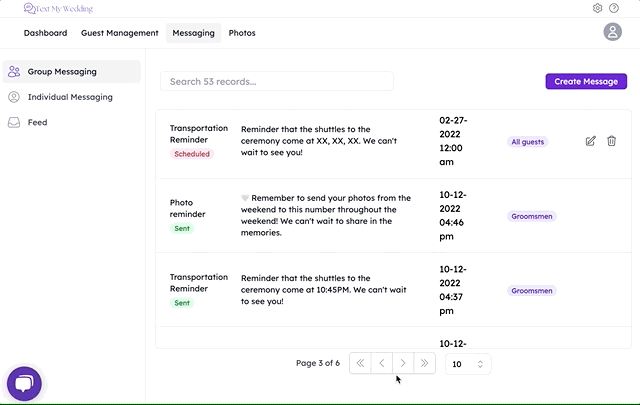The image size is (640, 405).
Task: Open the settings gear icon
Action: [x=598, y=8]
